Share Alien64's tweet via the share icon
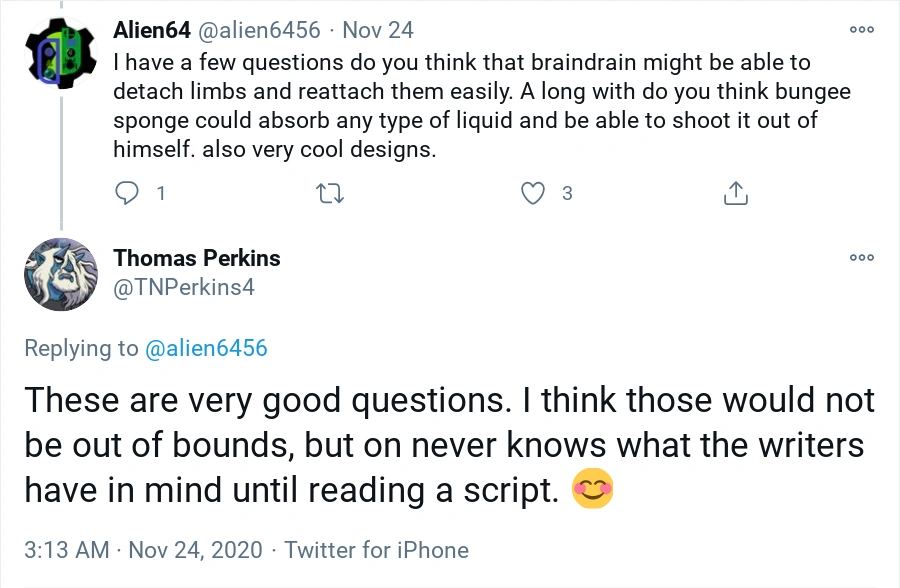900x588 pixels. pyautogui.click(x=735, y=193)
